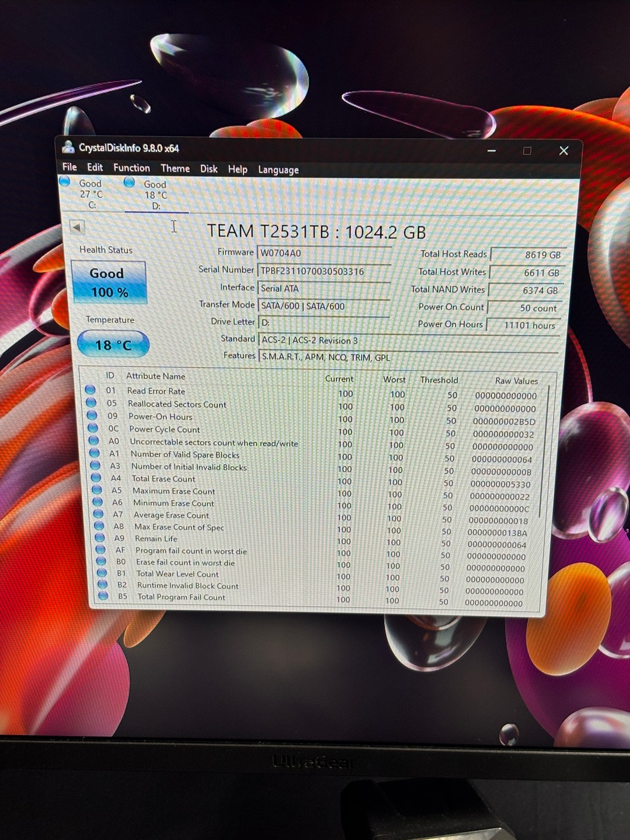This screenshot has height=840, width=630.
Task: Click status icon for Runtime Invalid Block Count
Action: tap(103, 584)
